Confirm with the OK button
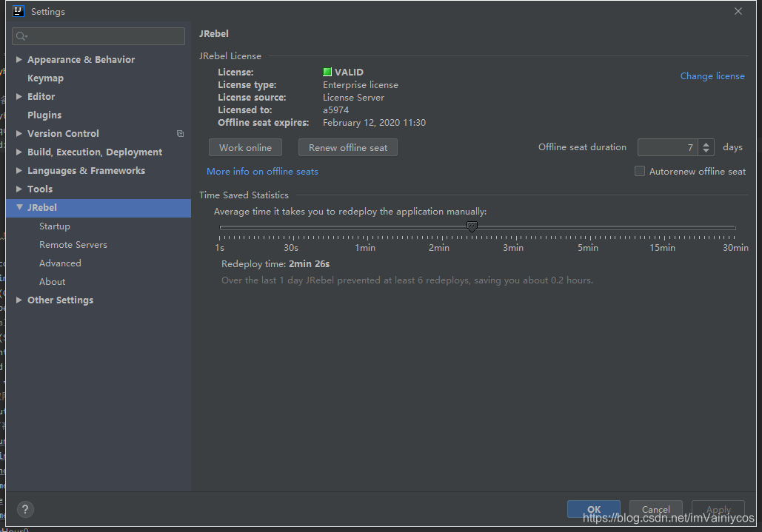Screen dimensions: 762x532 point(594,509)
